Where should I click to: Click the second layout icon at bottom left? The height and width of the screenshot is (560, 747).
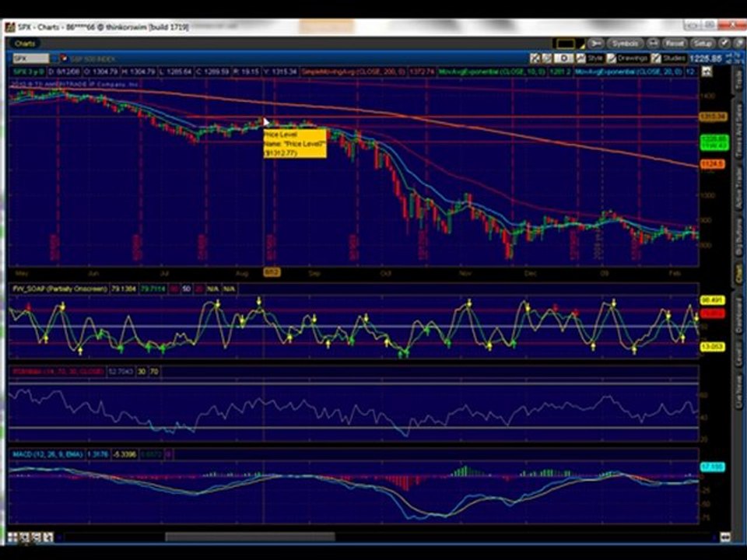pyautogui.click(x=25, y=537)
